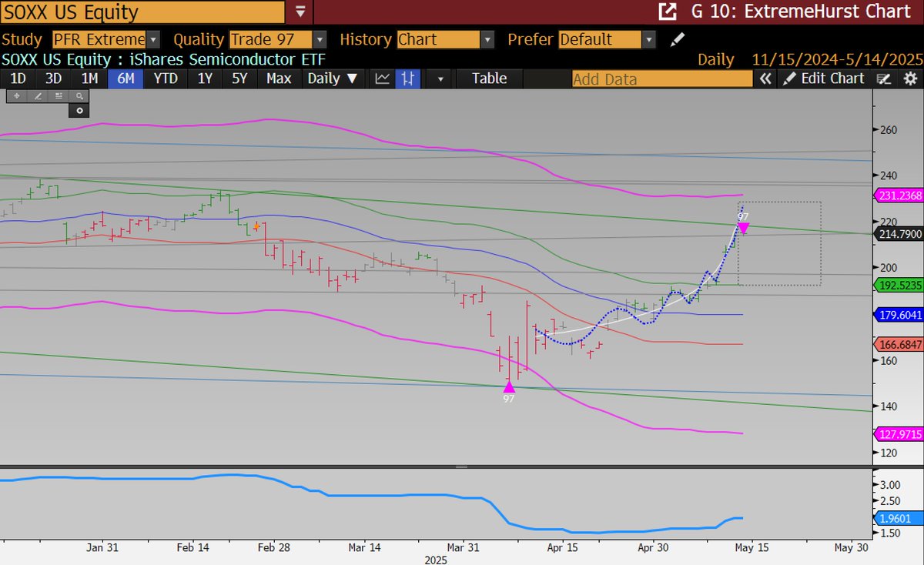
Task: Click the Add Data input field
Action: pos(662,79)
